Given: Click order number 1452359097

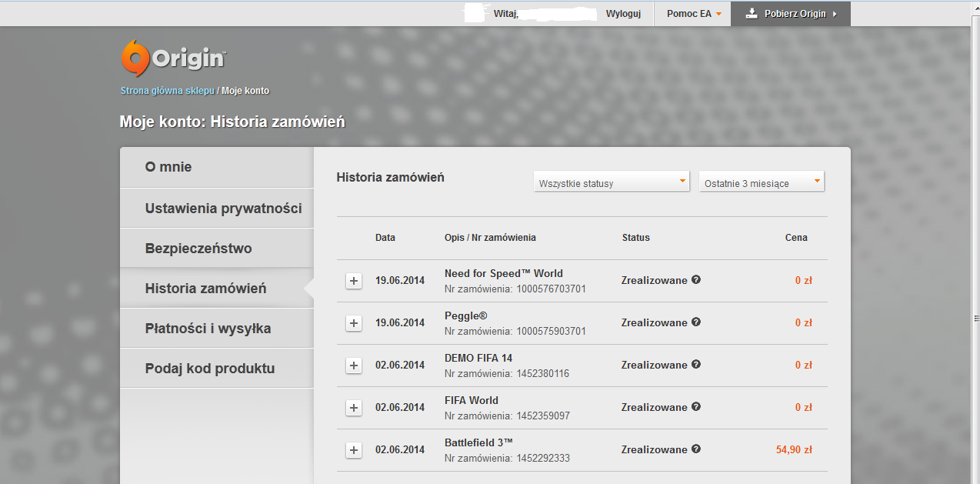Looking at the screenshot, I should (x=543, y=416).
